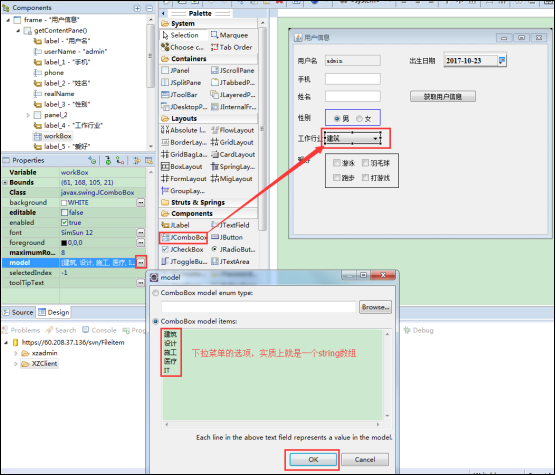Pick the JTextArea palette item
Image resolution: width=556 pixels, height=475 pixels.
(x=230, y=262)
